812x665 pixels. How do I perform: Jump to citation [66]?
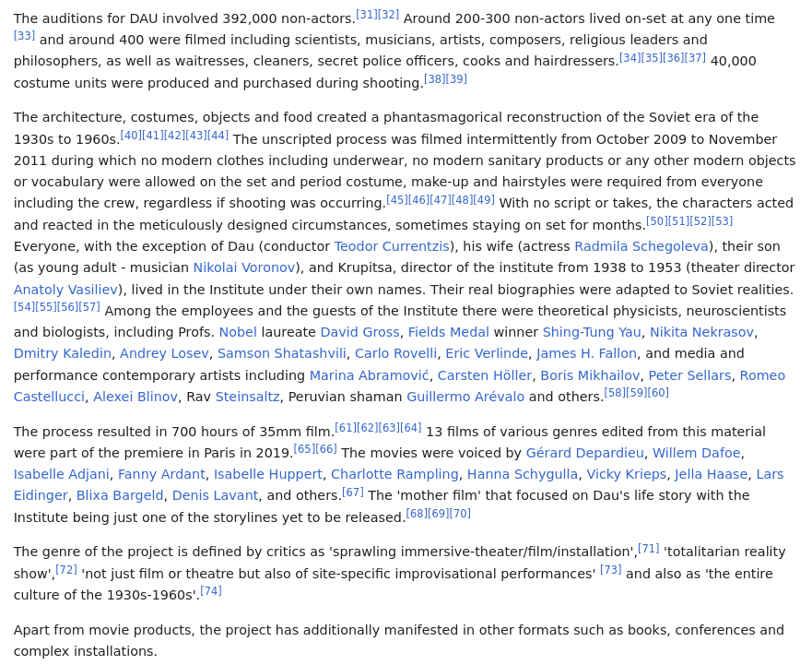[326, 448]
